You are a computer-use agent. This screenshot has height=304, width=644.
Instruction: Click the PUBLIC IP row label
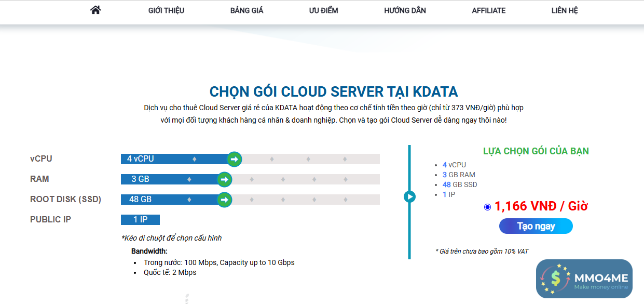(x=50, y=220)
